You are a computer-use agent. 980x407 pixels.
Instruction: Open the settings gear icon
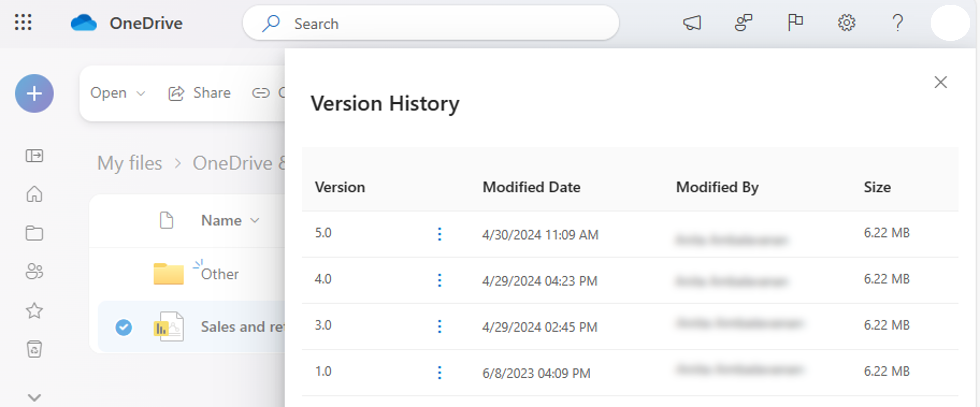pos(847,23)
